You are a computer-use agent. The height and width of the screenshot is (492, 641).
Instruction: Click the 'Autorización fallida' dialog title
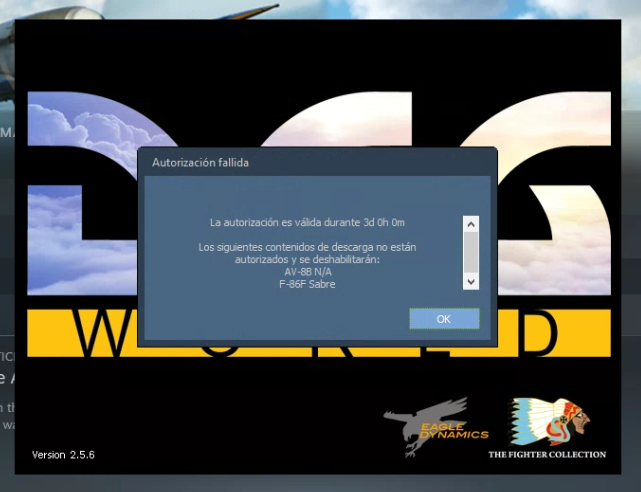click(200, 163)
